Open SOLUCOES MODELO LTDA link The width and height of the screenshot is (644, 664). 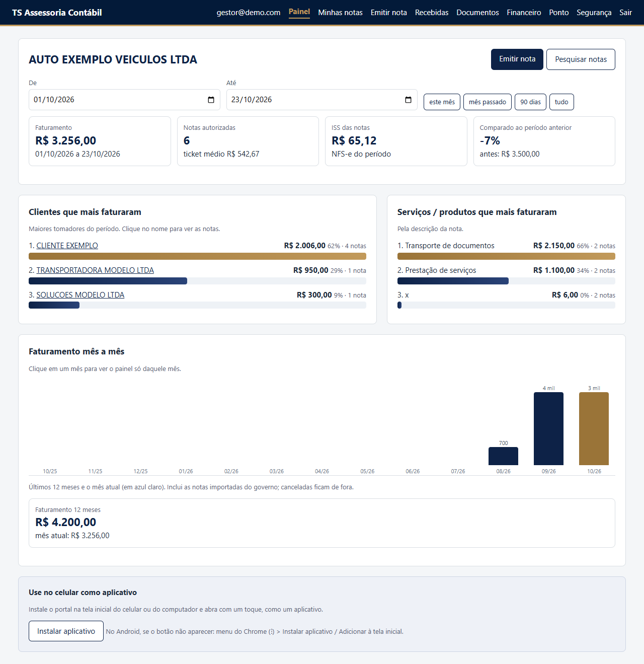click(x=80, y=295)
